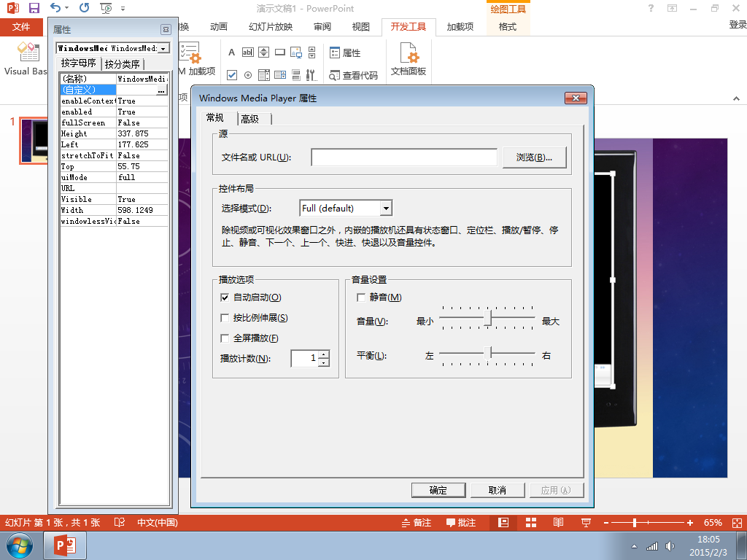Click the 音量 volume slider thumb

coord(487,318)
